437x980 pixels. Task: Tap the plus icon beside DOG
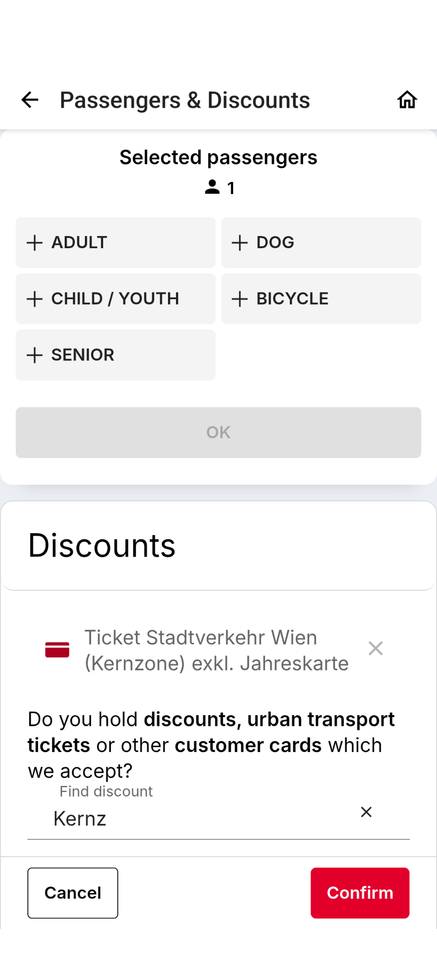(240, 243)
